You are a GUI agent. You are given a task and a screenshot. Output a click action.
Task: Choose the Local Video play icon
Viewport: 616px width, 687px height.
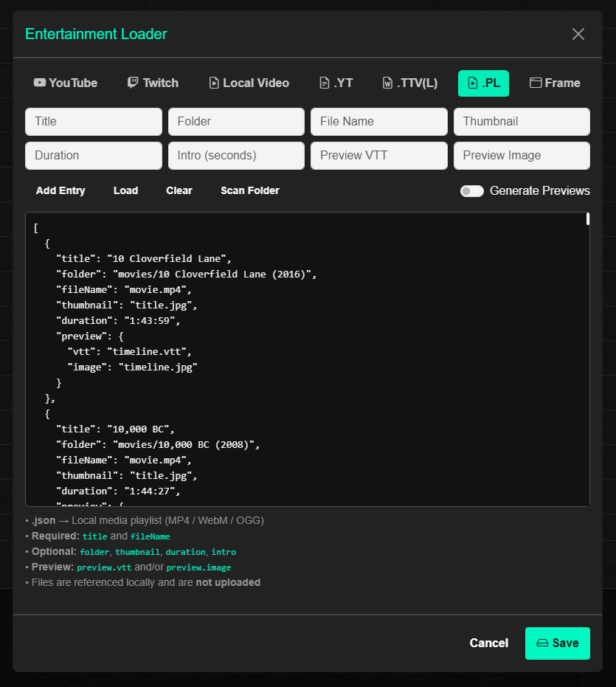click(214, 83)
